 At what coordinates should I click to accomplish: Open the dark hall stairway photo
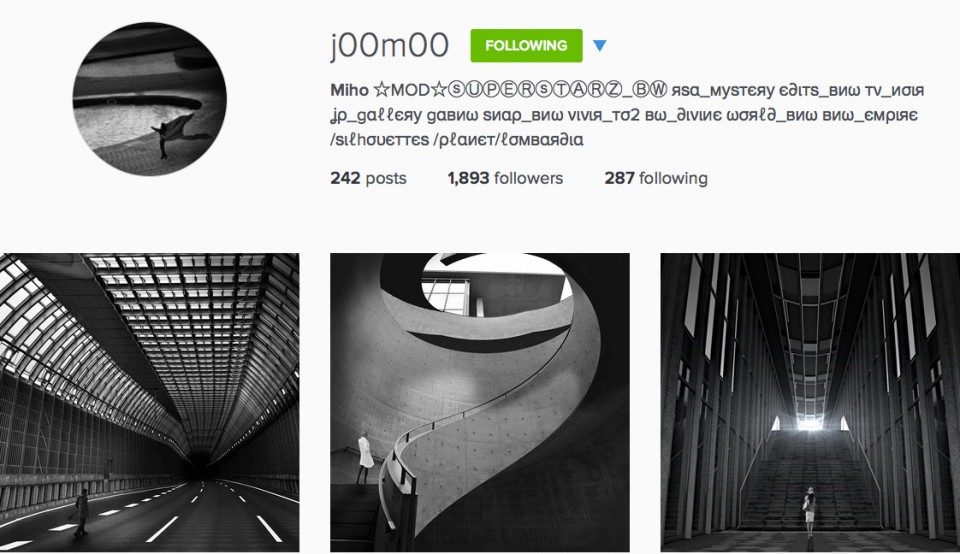(x=810, y=403)
